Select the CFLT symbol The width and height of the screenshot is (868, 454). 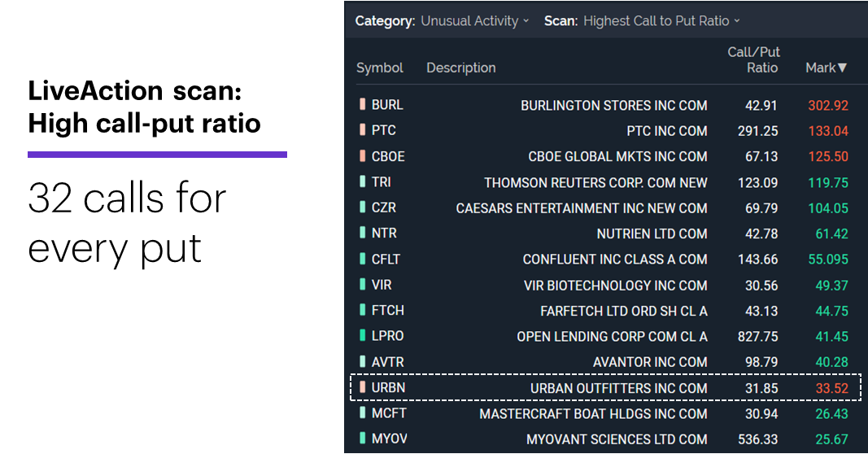(x=386, y=259)
